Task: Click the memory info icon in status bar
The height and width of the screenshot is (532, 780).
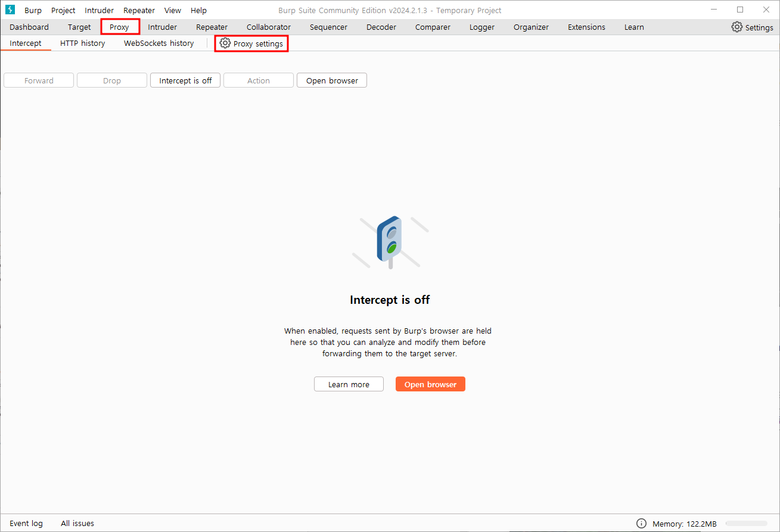Action: (x=641, y=523)
